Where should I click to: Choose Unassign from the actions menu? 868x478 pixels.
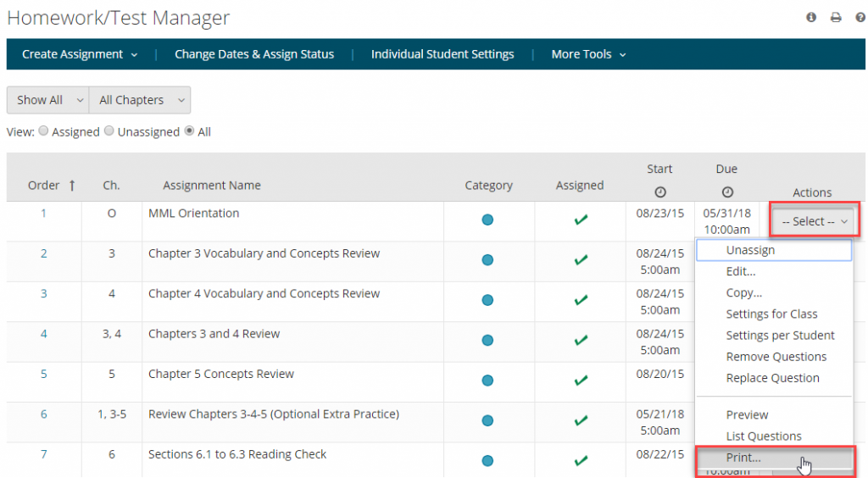click(750, 250)
